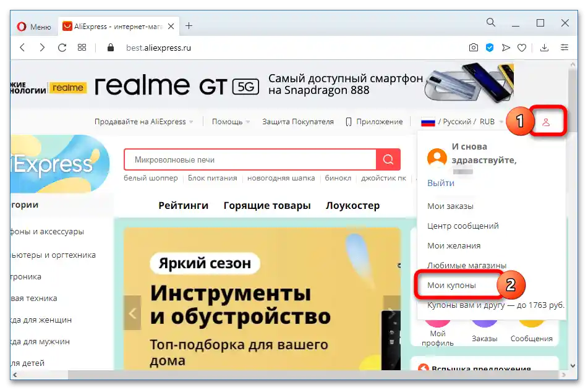The height and width of the screenshot is (390, 588).
Task: Open Яркий сезон promo banner
Action: [262, 298]
